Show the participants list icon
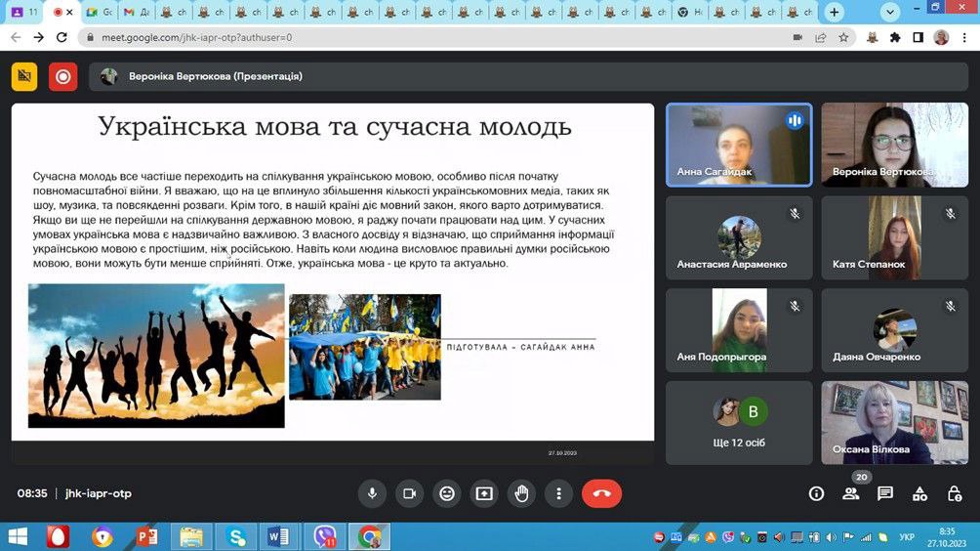The image size is (980, 551). [x=850, y=494]
